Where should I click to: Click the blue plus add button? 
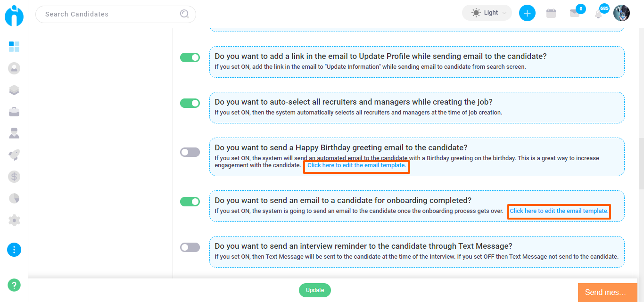pos(527,13)
